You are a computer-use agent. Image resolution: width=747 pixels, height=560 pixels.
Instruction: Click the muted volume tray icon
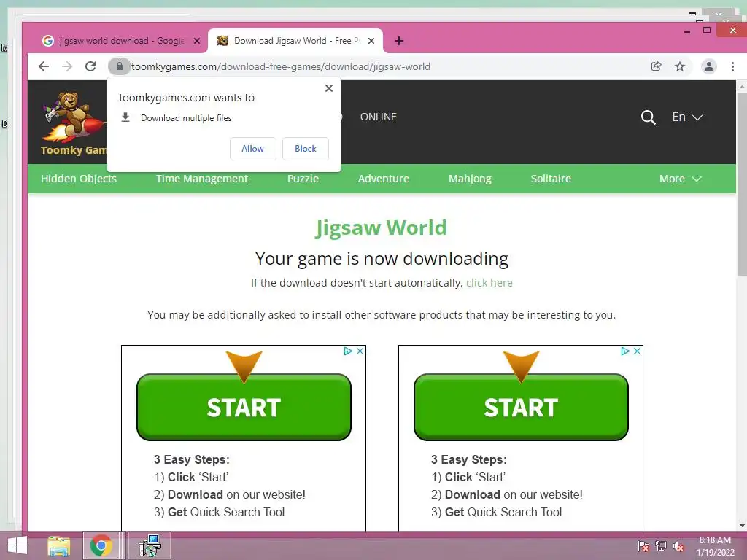678,546
